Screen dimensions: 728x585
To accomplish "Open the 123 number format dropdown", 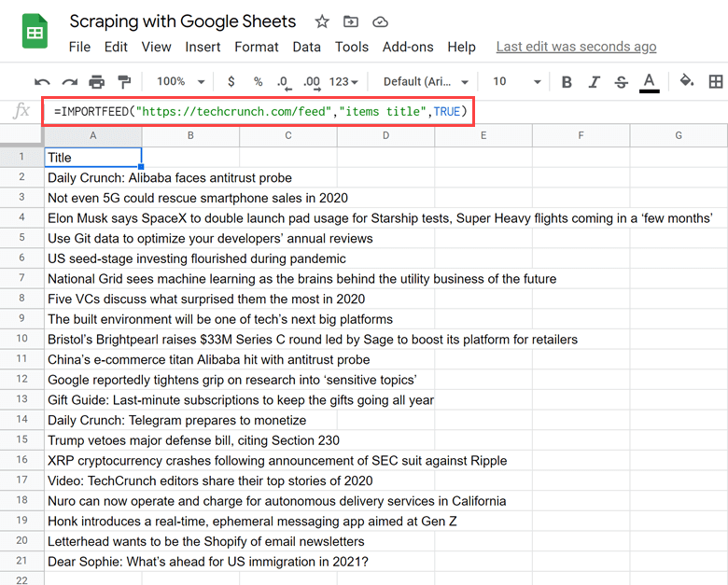I will pyautogui.click(x=344, y=82).
